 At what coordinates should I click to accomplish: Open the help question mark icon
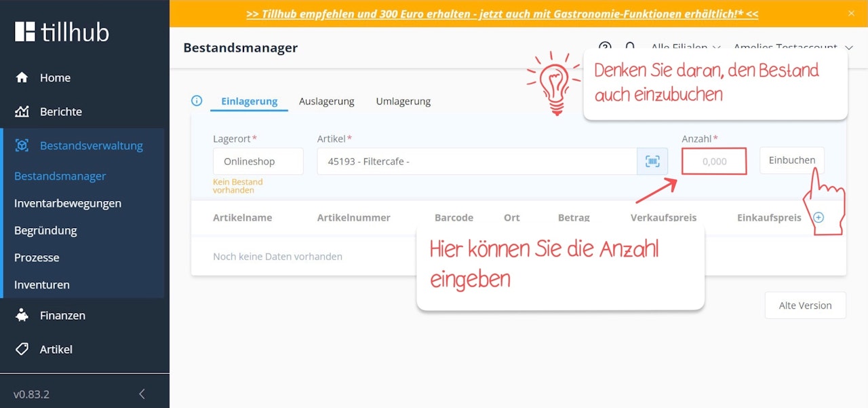606,48
